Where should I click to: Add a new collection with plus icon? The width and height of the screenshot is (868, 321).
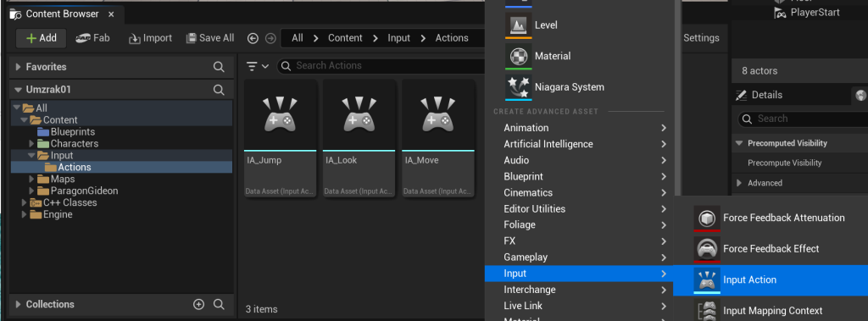coord(198,304)
